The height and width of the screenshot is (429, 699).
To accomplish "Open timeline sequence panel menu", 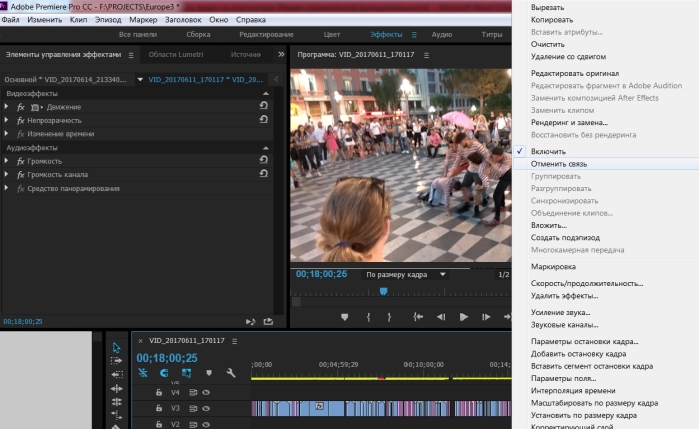I will (x=234, y=341).
